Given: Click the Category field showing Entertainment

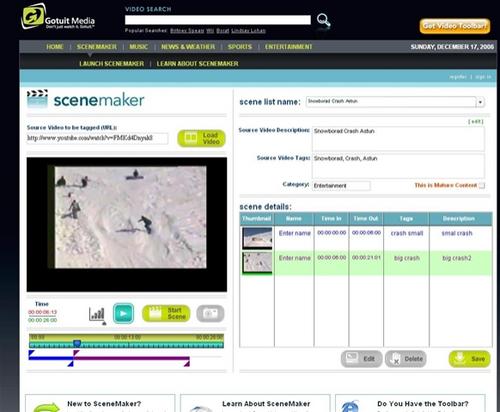Looking at the screenshot, I should tap(341, 186).
